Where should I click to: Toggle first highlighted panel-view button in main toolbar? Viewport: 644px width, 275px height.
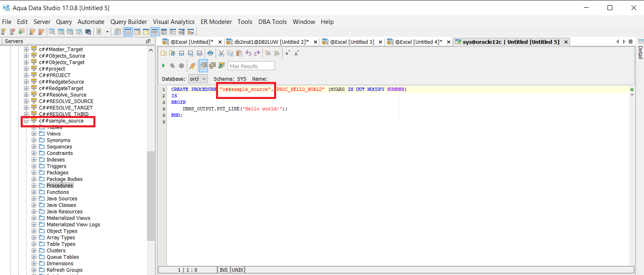coord(128,32)
